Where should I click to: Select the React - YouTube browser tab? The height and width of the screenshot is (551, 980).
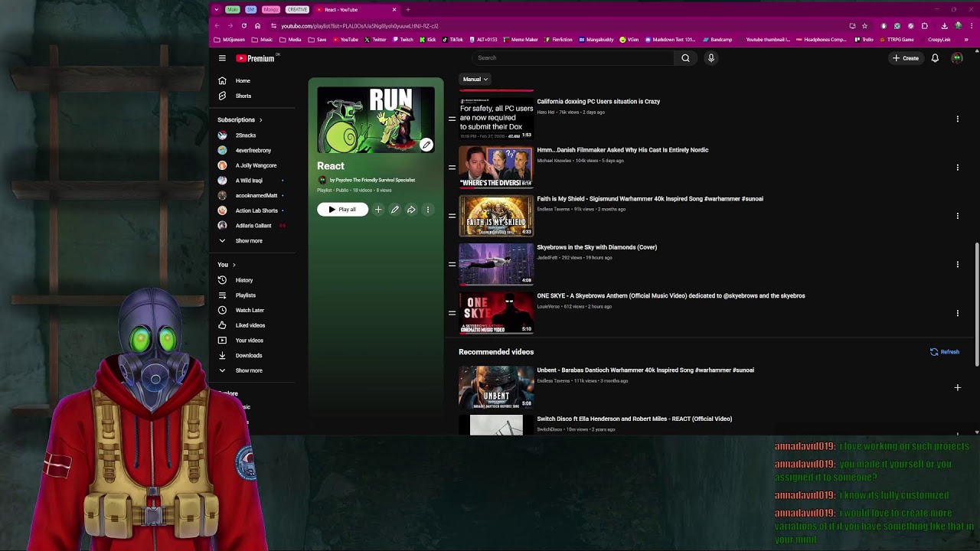(x=356, y=10)
